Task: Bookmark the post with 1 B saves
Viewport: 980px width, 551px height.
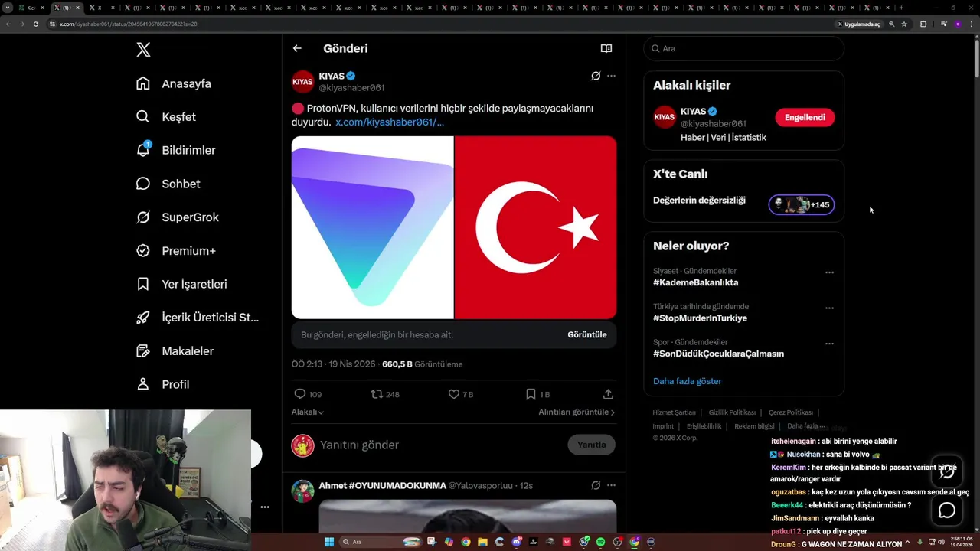Action: pos(531,394)
